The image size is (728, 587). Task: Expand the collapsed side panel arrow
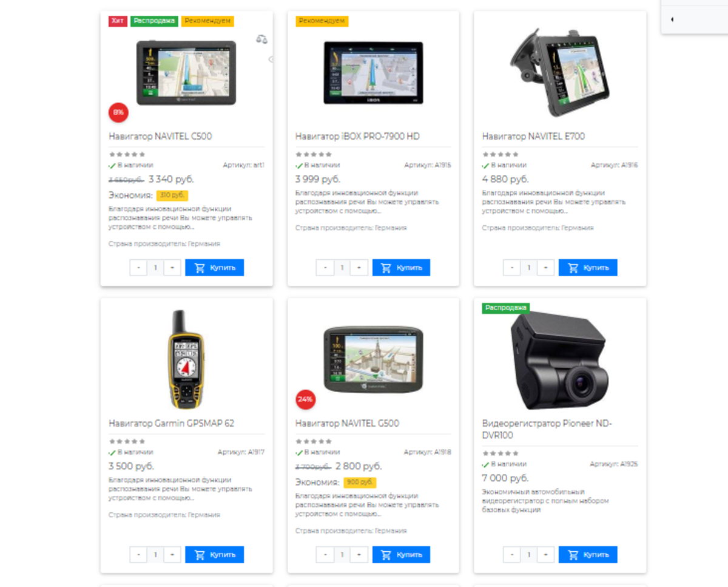[x=672, y=20]
